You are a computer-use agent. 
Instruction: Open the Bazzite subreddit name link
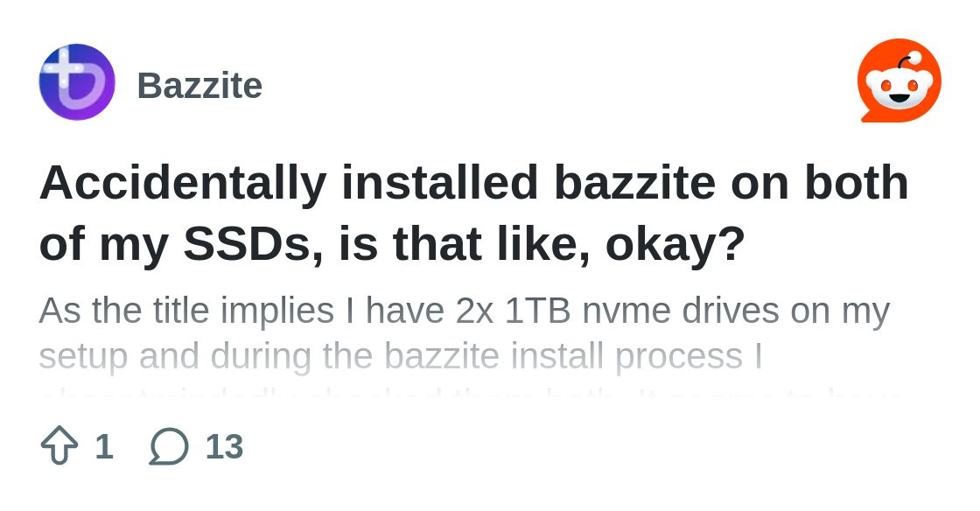point(199,86)
